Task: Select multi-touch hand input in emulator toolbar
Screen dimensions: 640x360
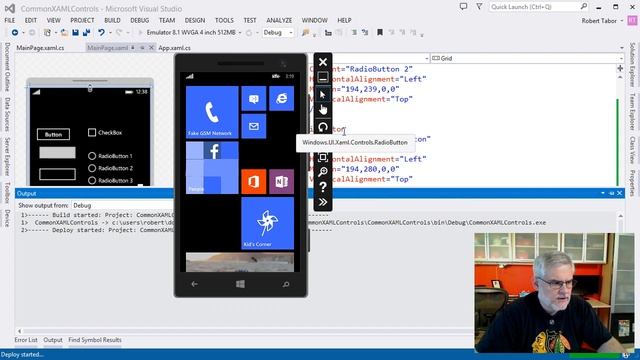Action: pos(322,110)
